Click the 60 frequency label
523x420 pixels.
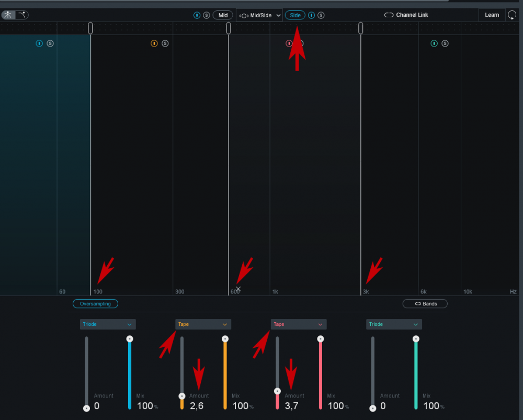tap(62, 291)
